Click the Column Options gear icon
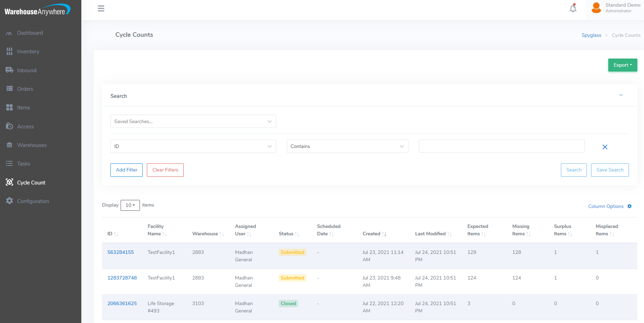This screenshot has width=644, height=323. (x=630, y=206)
